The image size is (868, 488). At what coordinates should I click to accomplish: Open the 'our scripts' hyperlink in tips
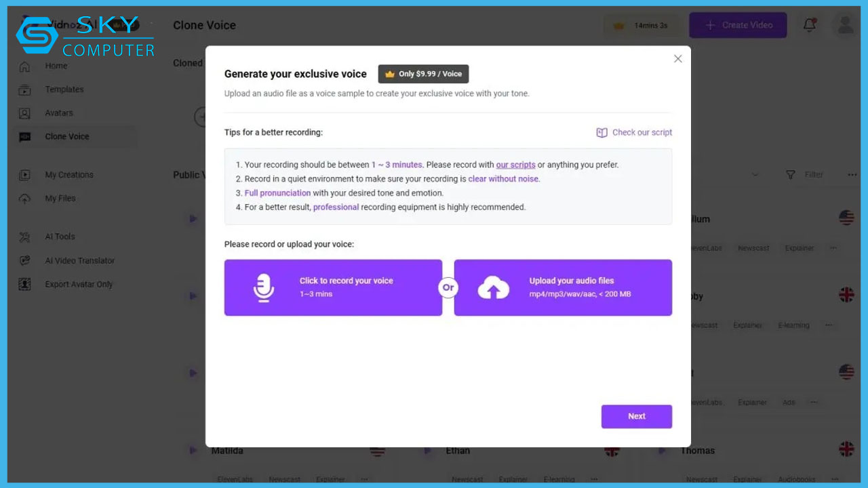coord(515,165)
